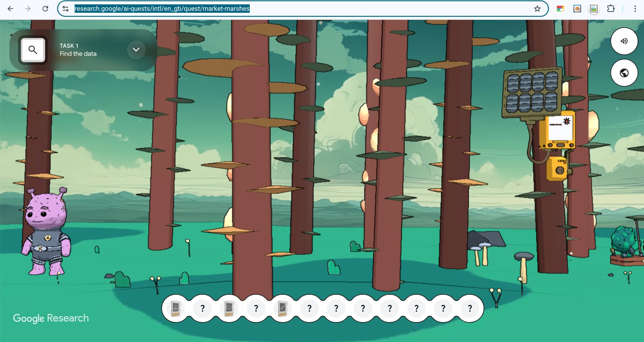Bookmark this page with the star
Image resolution: width=644 pixels, height=342 pixels.
[537, 9]
